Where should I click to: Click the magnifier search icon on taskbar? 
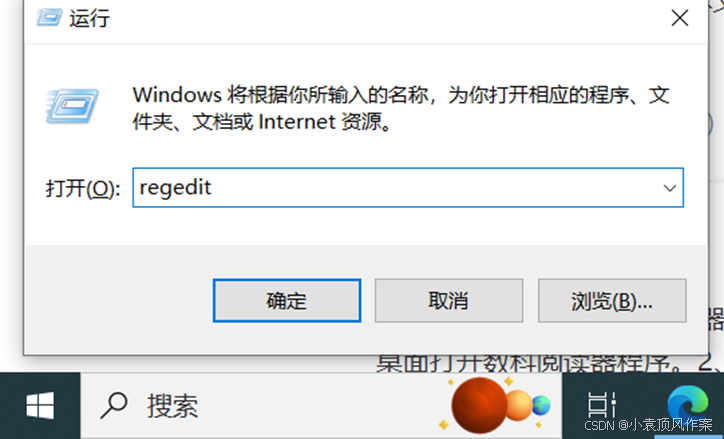[x=114, y=405]
